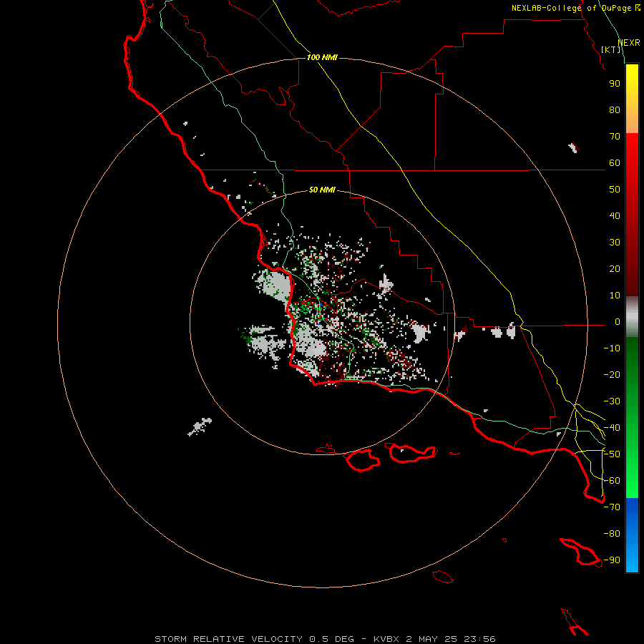Pick the gray zero-velocity segment of the color bar
The width and height of the screenshot is (644, 644).
632,317
